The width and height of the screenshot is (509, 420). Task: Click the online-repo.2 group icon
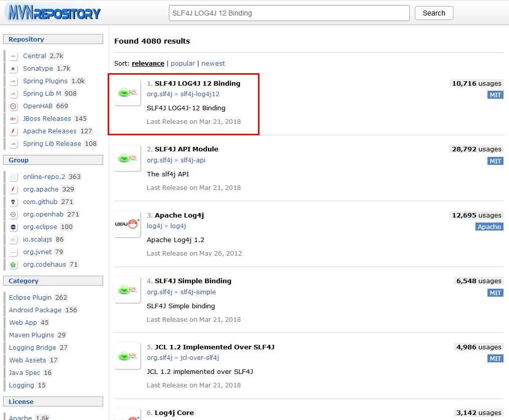[x=13, y=177]
